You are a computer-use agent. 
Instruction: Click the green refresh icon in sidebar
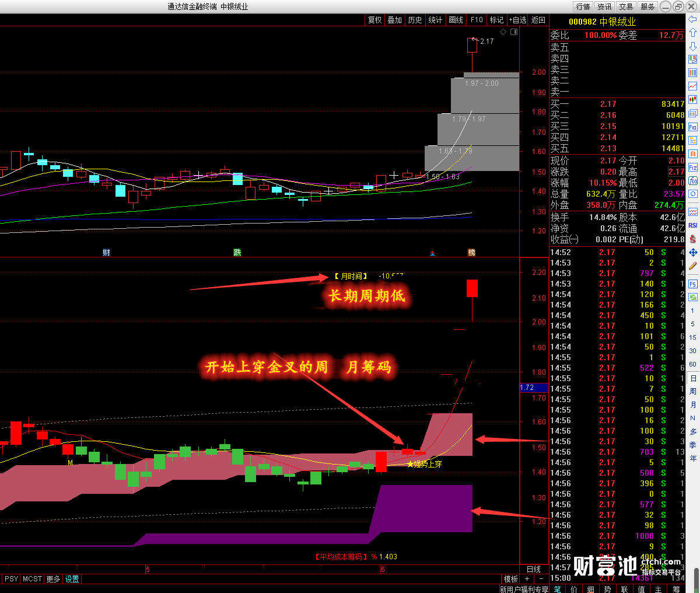pos(693,298)
